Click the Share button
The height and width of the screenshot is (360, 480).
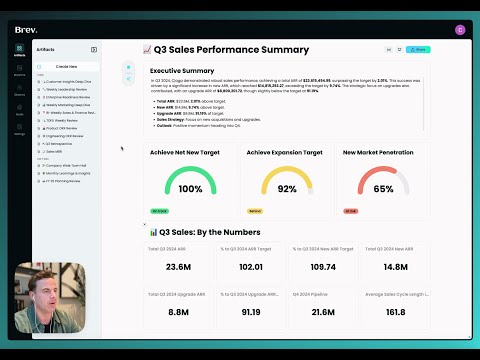418,50
